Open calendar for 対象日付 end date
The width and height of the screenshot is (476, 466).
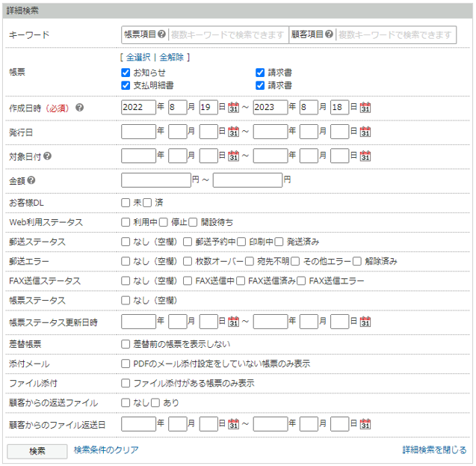tap(365, 156)
